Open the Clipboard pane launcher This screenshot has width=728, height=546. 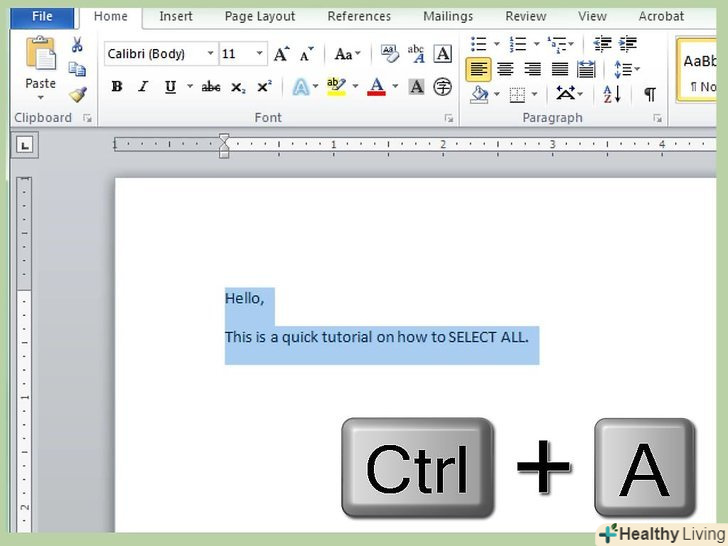[x=87, y=118]
